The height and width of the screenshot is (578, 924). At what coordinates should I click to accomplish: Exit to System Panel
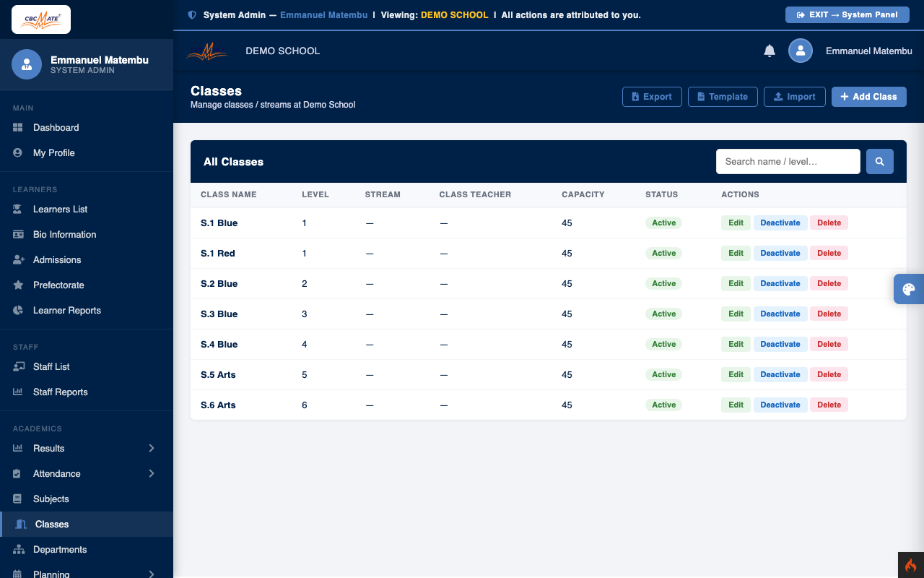click(847, 15)
